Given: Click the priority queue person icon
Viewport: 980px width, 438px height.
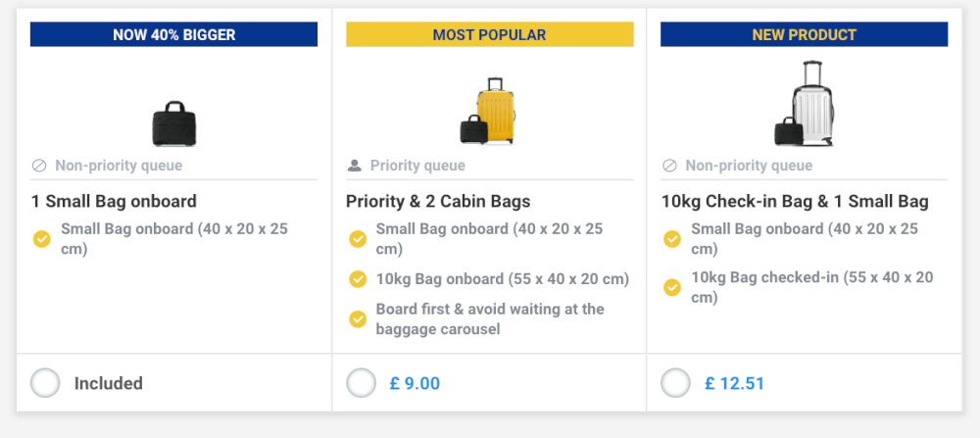Looking at the screenshot, I should click(x=355, y=166).
